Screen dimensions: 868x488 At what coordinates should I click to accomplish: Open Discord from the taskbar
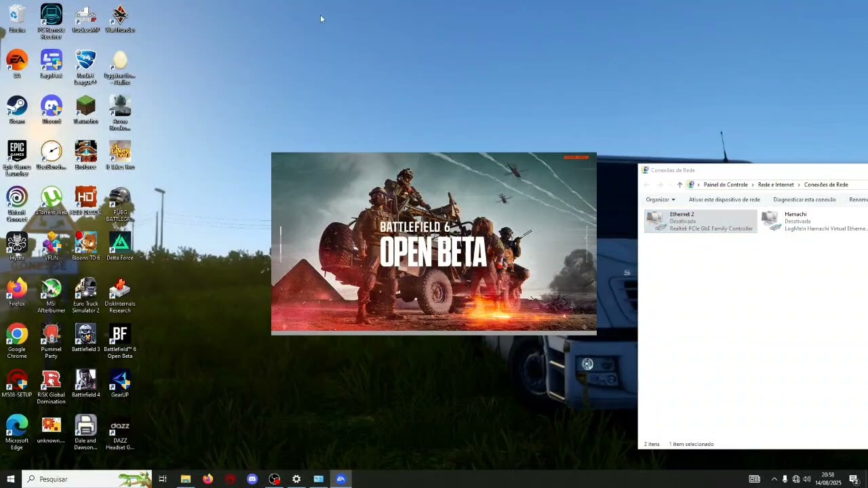(x=252, y=479)
